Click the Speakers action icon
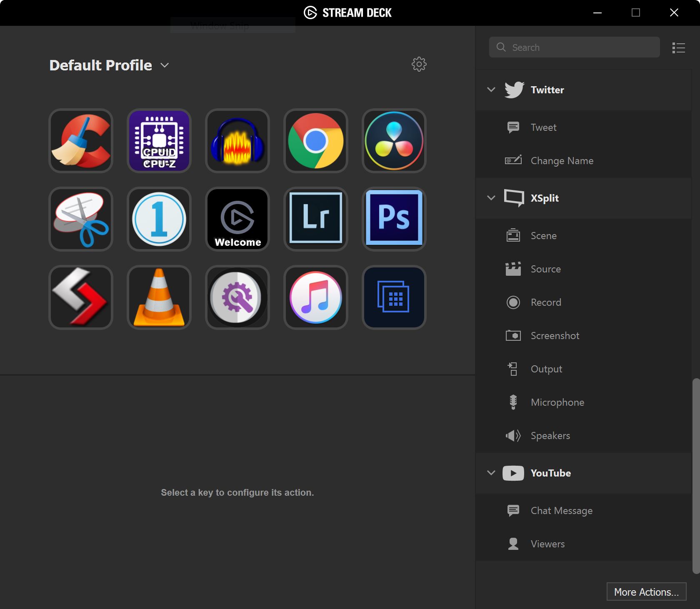Image resolution: width=700 pixels, height=609 pixels. point(513,436)
